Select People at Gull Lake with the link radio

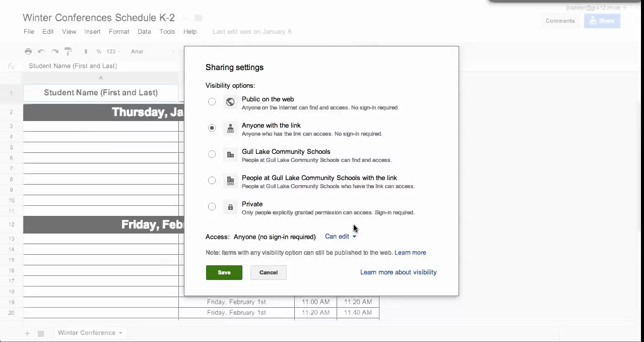point(212,181)
